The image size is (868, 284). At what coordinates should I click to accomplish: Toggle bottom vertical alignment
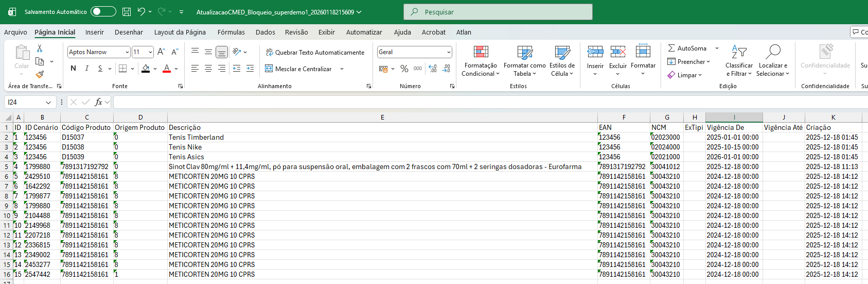click(x=222, y=52)
